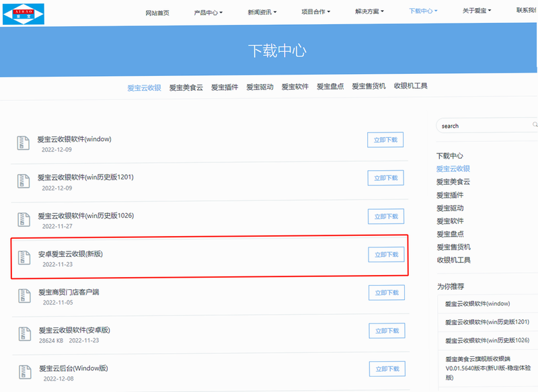Open recommended 爱宝美食云旗舰版收银端 V0.01.5640 item
Screen dimensions: 538x392
coord(488,368)
